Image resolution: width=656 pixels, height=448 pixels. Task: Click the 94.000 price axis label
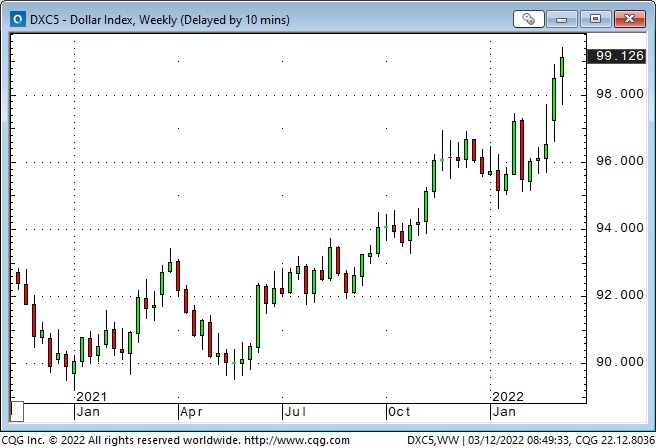[620, 228]
